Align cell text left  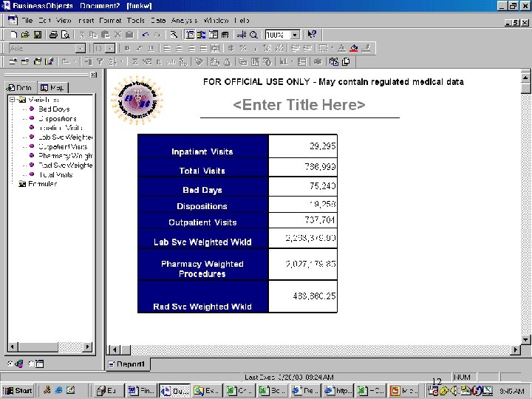click(x=167, y=48)
